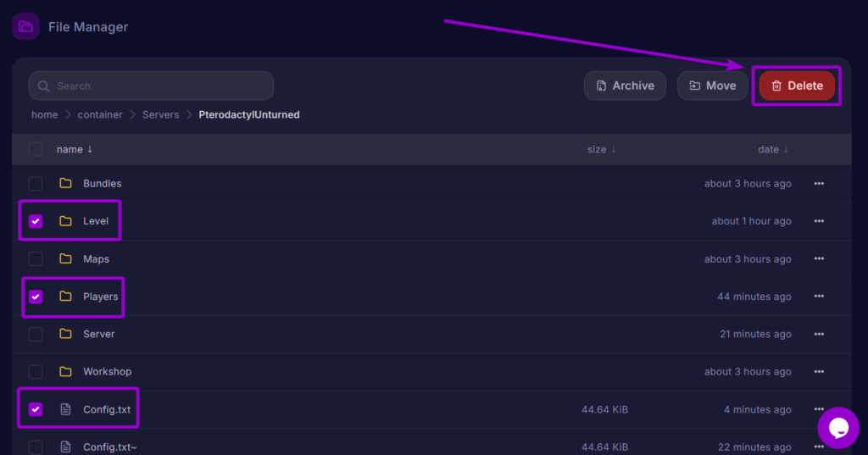
Task: Open the options menu for Level
Action: (x=819, y=221)
